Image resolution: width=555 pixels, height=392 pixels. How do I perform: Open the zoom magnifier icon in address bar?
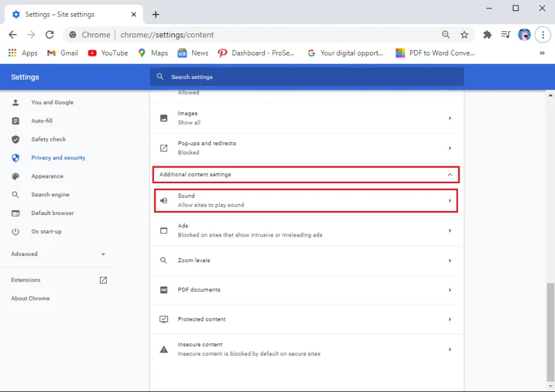[x=445, y=35]
